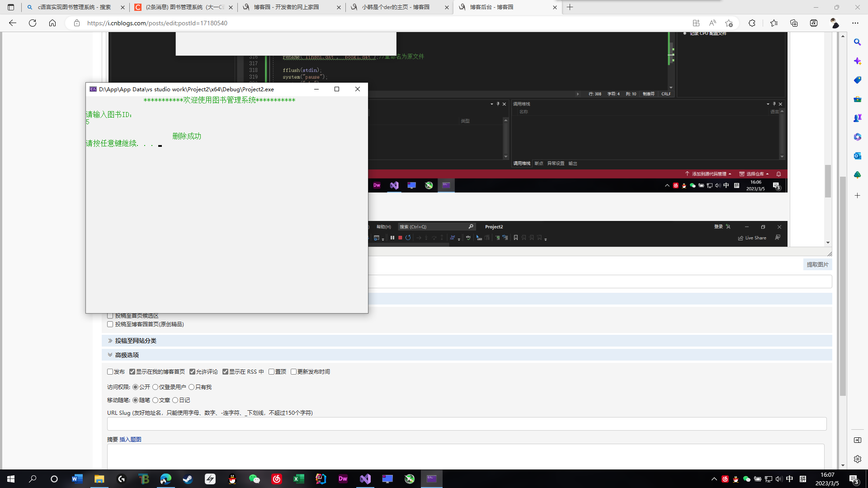Click the 插入题图 link
The height and width of the screenshot is (488, 868).
(x=130, y=440)
